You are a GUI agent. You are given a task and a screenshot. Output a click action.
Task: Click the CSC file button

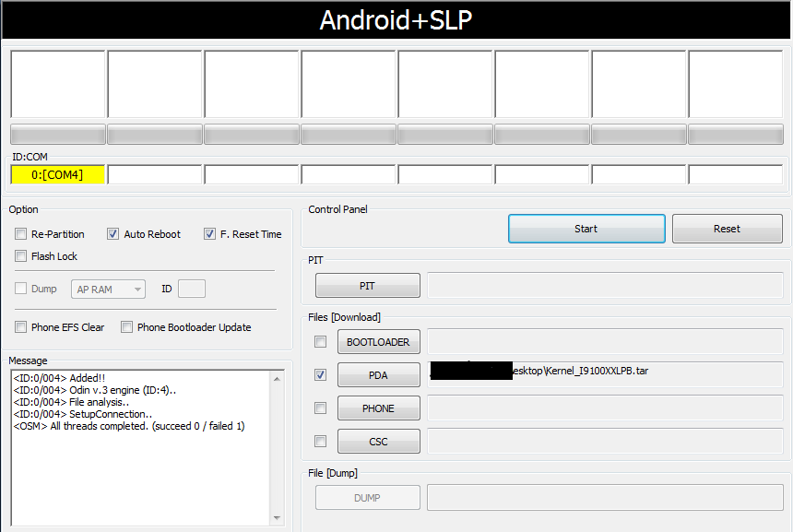379,442
